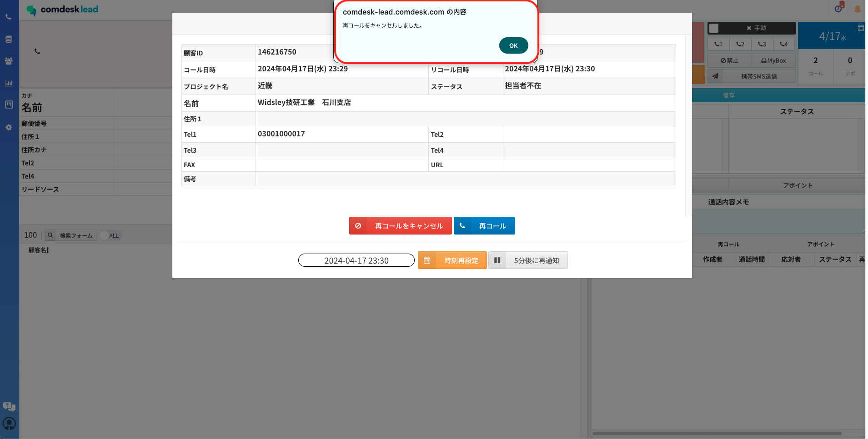Click the orange 時刻再設定 button
This screenshot has height=439, width=868.
452,260
